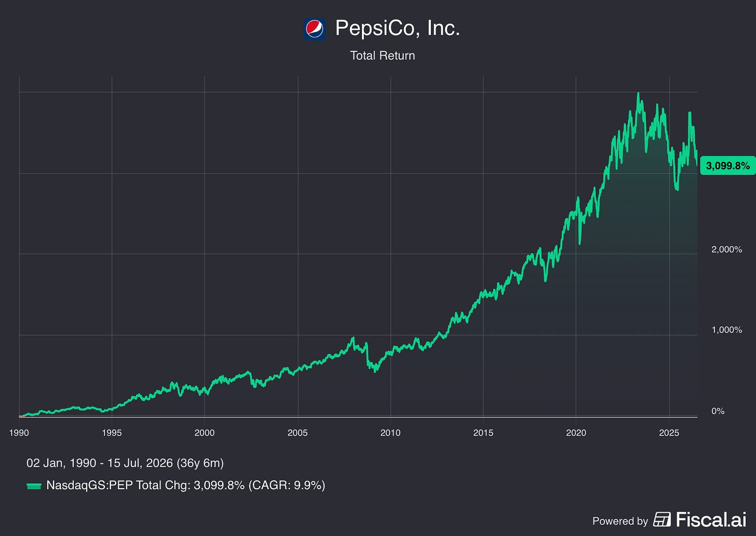Screen dimensions: 756x536
Task: Click the 2010 x-axis year label
Action: 390,433
